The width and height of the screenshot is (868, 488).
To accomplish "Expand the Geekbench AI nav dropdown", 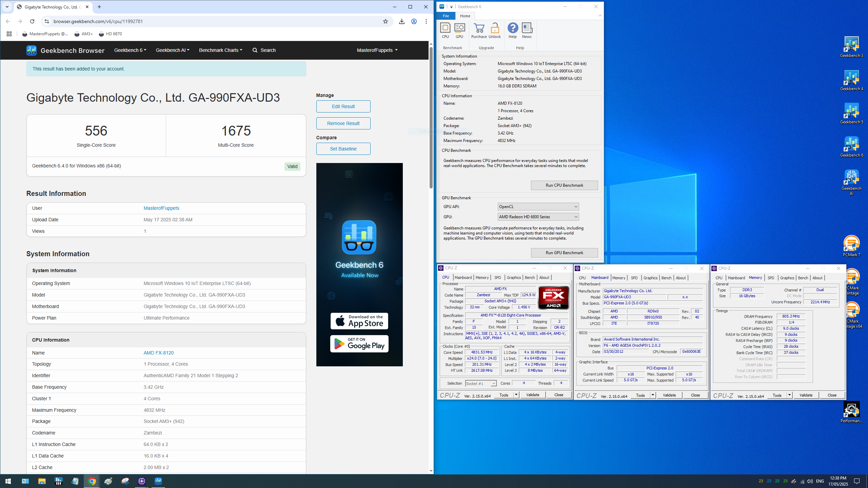I will pyautogui.click(x=173, y=50).
